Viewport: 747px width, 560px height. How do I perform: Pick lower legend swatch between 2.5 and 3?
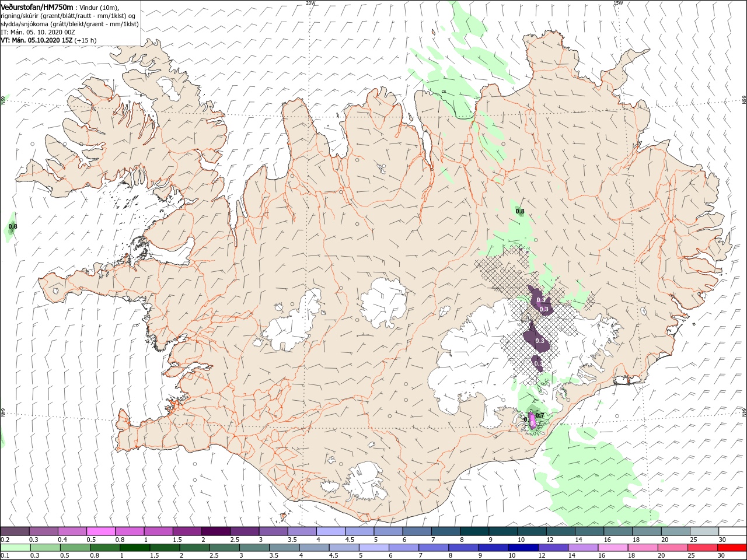pyautogui.click(x=224, y=548)
